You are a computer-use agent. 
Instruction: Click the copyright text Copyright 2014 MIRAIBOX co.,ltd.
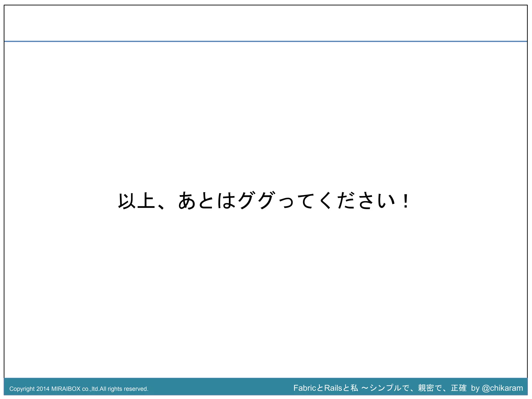(55, 389)
